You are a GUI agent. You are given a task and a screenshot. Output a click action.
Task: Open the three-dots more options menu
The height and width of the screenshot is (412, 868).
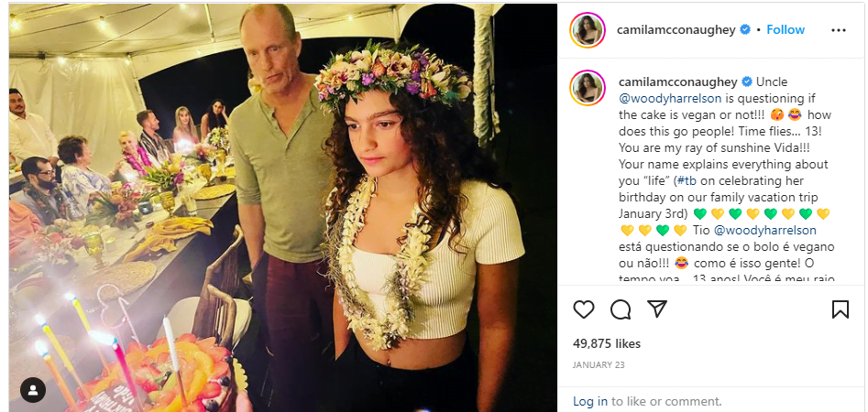click(839, 30)
